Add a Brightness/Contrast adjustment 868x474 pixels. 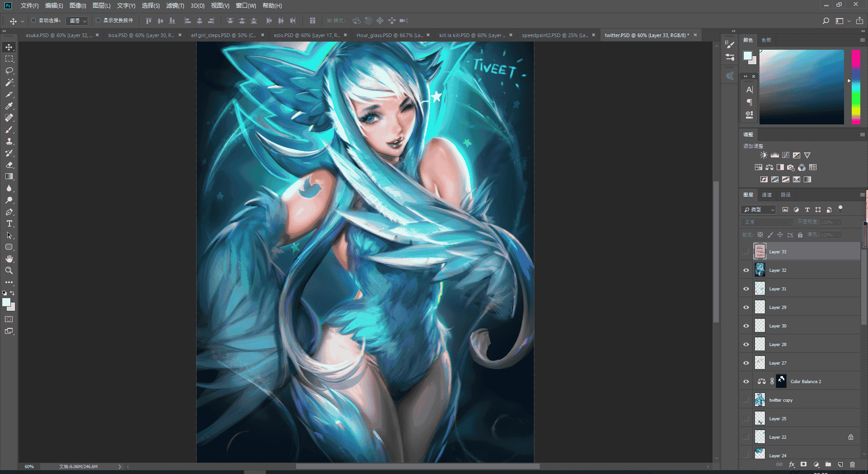[x=764, y=155]
